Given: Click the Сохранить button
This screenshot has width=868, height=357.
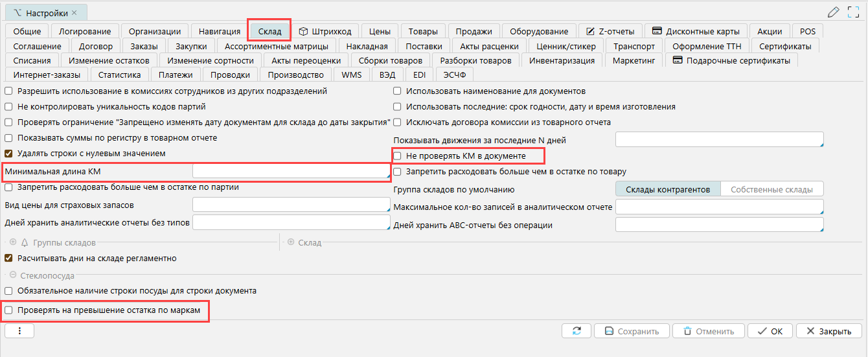Looking at the screenshot, I should pos(631,331).
